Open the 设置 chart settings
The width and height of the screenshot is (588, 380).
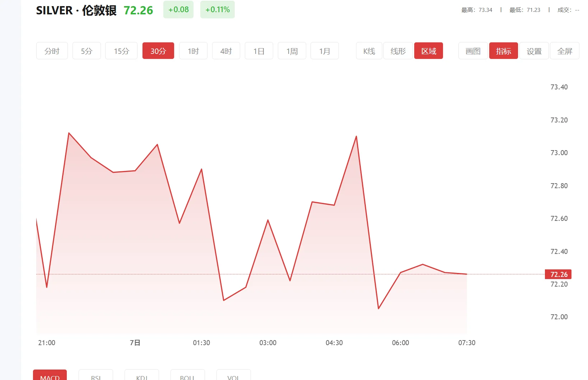point(534,51)
